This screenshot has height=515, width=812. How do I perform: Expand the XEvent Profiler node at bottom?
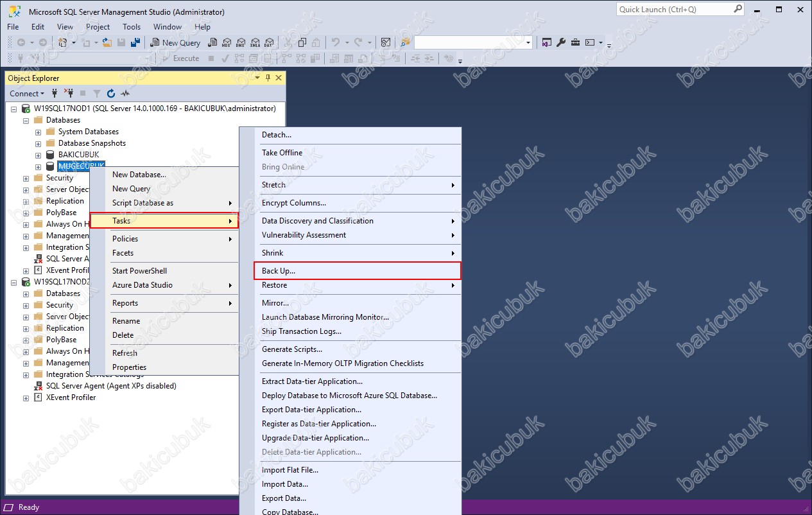pyautogui.click(x=26, y=397)
